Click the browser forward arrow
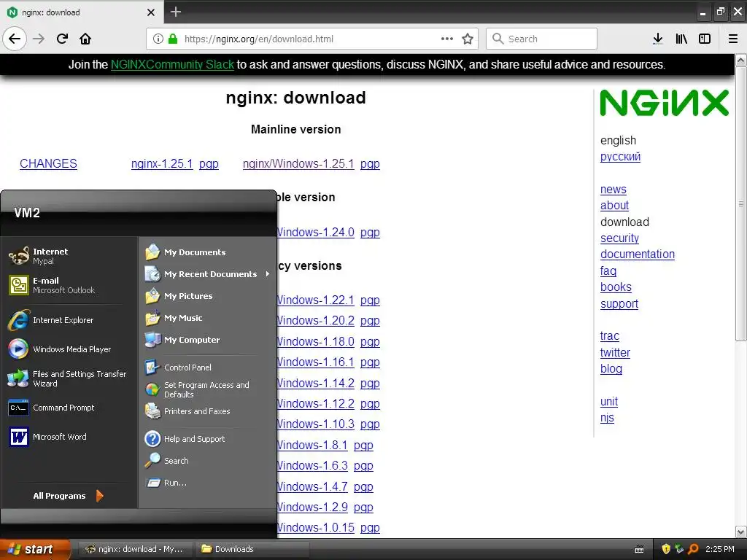 [x=39, y=39]
